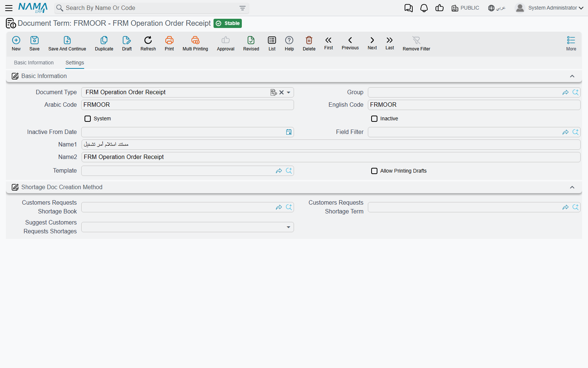Enable Allow Printing Drafts checkbox
The image size is (588, 368).
[x=374, y=171]
